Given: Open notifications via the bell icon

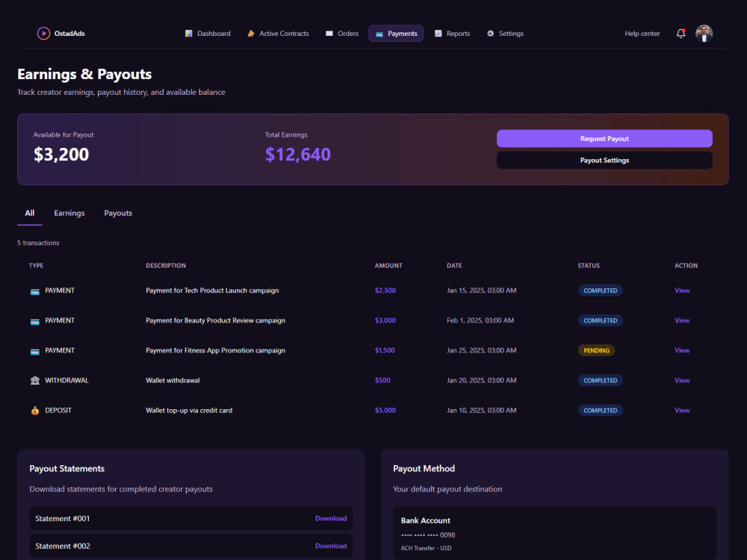Looking at the screenshot, I should point(681,34).
